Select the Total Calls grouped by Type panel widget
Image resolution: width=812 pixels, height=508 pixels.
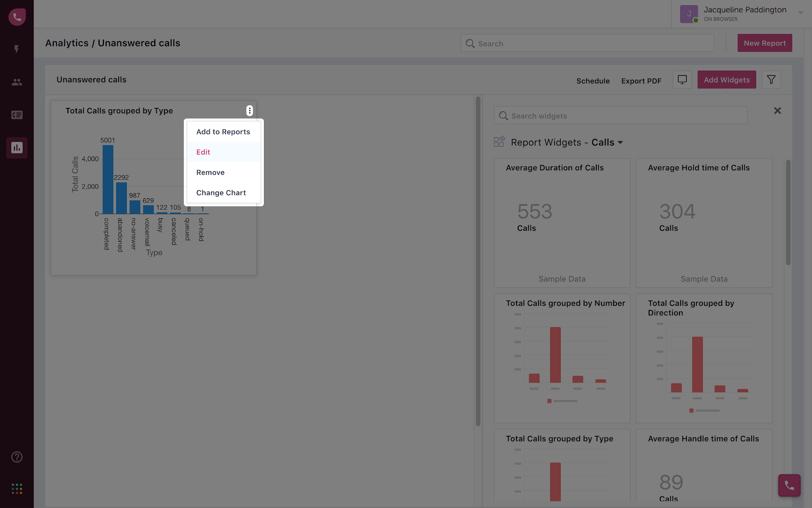(562, 466)
